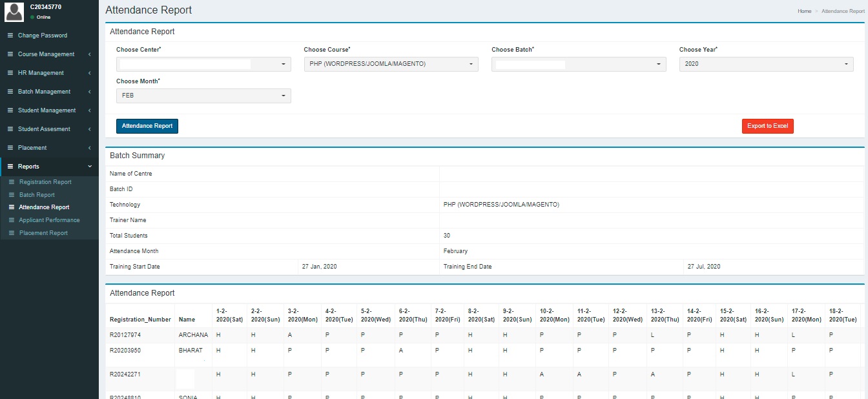Click the icon beside Batch Management
The height and width of the screenshot is (399, 868).
tap(10, 92)
